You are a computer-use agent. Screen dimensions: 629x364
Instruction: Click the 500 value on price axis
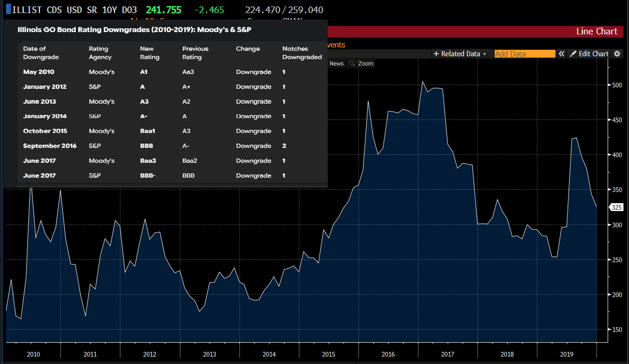616,85
